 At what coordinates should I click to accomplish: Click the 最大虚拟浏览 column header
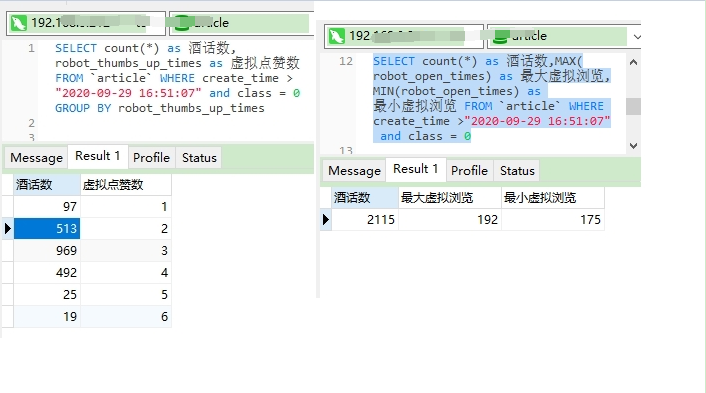(x=450, y=198)
